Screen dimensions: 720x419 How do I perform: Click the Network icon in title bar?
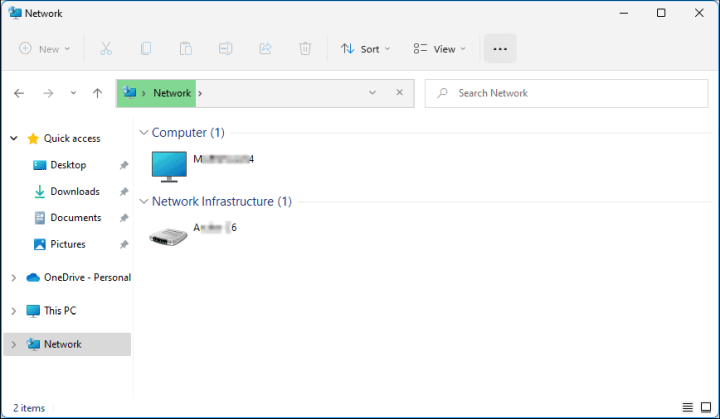click(x=15, y=12)
